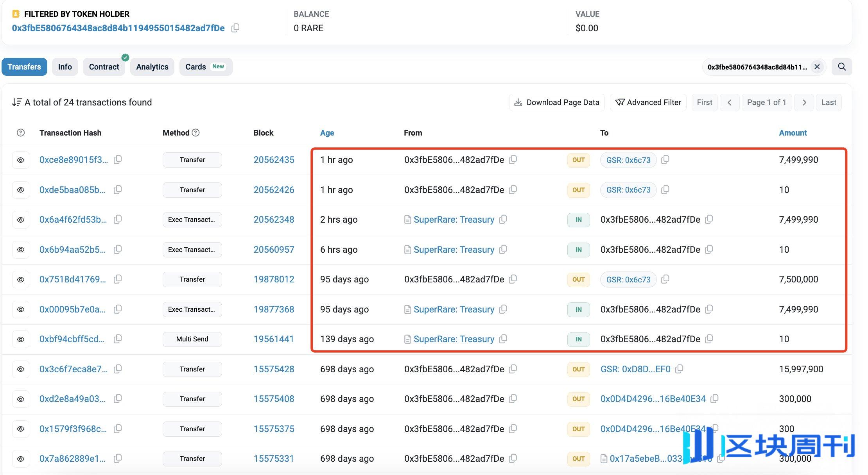Open the Method column info icon
Image resolution: width=868 pixels, height=475 pixels.
[196, 133]
